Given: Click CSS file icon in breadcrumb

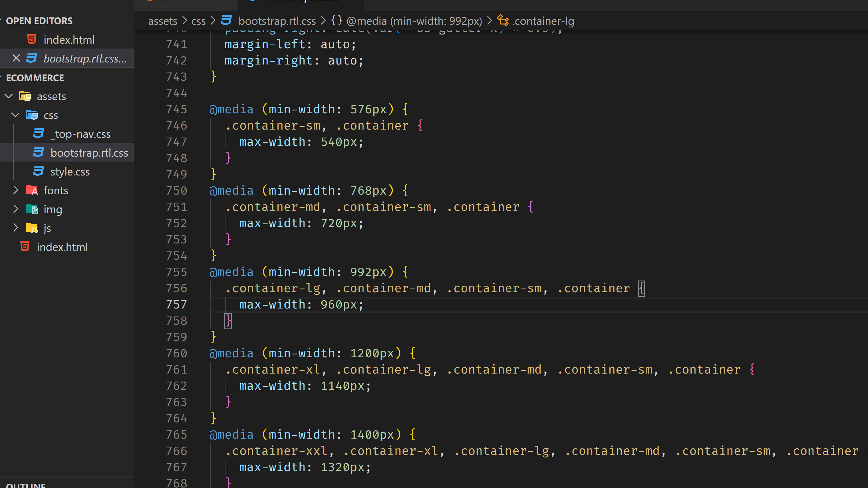Looking at the screenshot, I should [x=226, y=21].
